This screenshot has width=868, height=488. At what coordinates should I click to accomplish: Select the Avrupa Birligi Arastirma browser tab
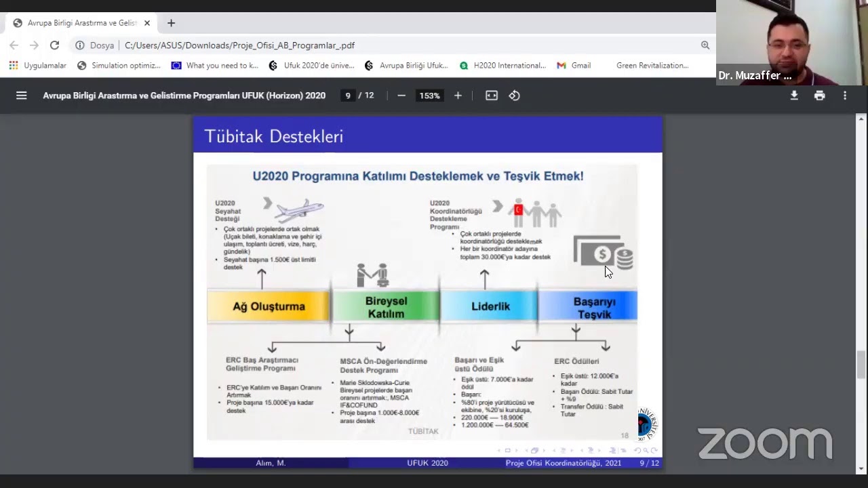[x=81, y=23]
